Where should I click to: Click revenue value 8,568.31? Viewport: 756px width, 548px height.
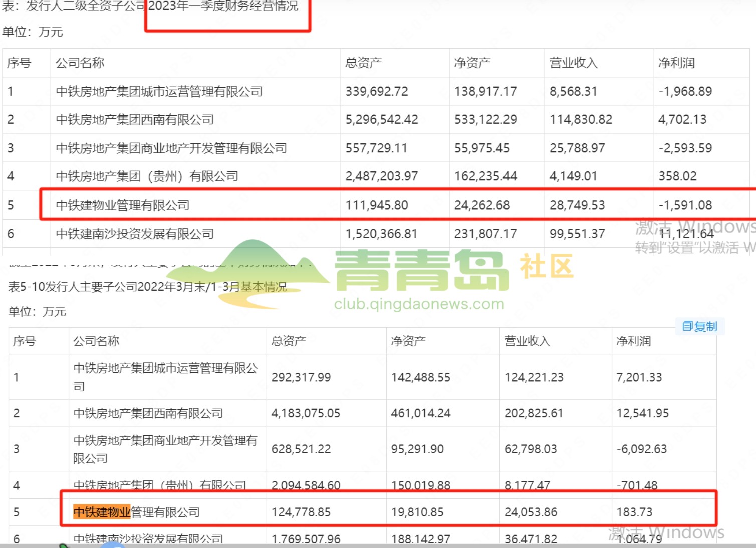573,92
